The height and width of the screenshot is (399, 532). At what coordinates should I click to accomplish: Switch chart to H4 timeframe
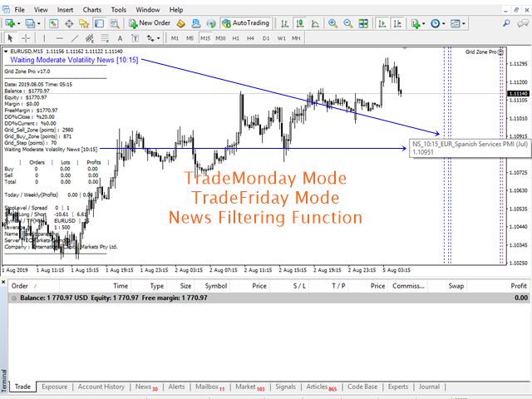pyautogui.click(x=250, y=38)
